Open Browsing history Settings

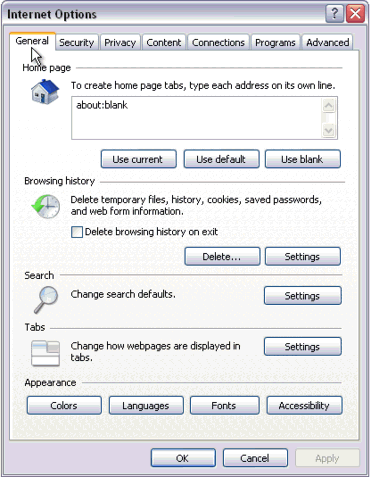pos(303,256)
